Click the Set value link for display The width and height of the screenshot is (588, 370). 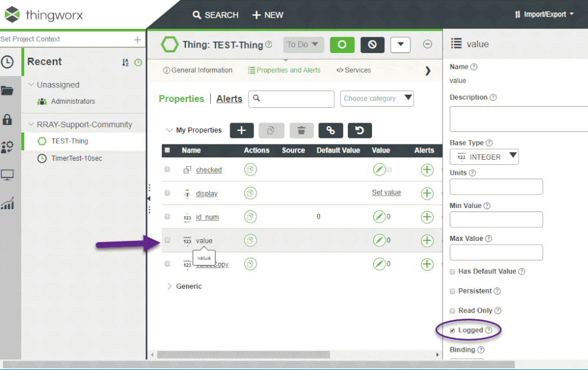[x=386, y=193]
